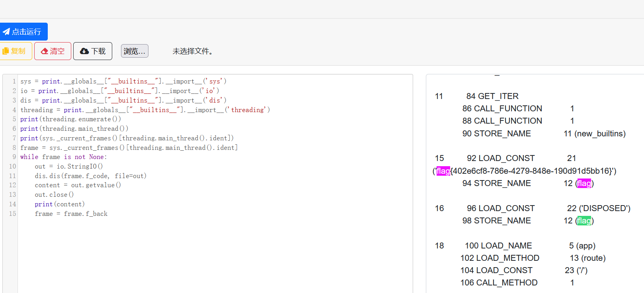The height and width of the screenshot is (293, 644).
Task: Click line out.close()
Action: click(x=54, y=194)
